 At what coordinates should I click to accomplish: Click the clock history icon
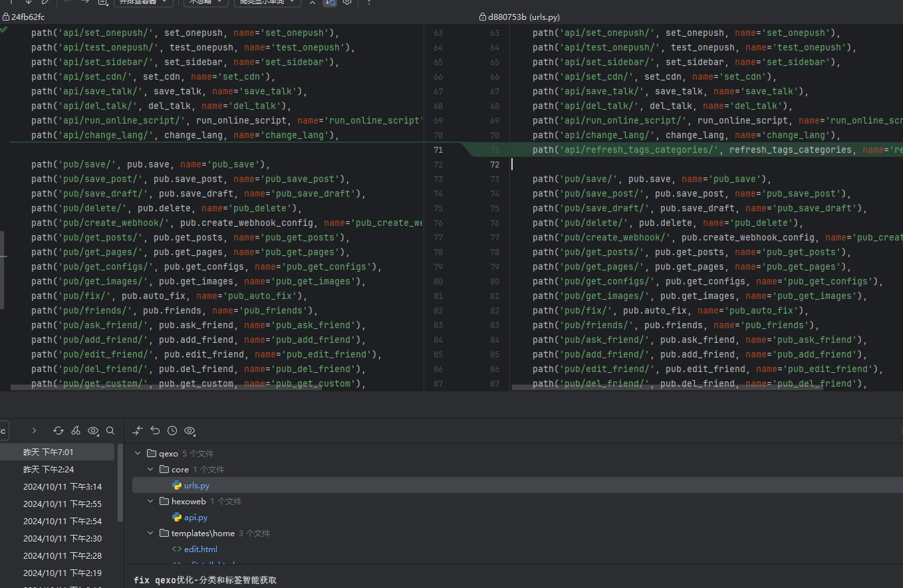(x=172, y=431)
